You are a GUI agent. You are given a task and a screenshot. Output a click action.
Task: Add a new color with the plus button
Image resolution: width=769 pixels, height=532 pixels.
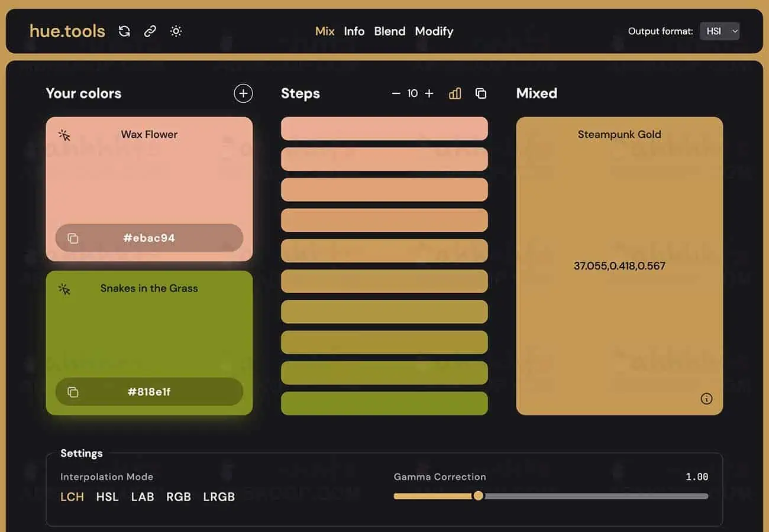tap(243, 93)
